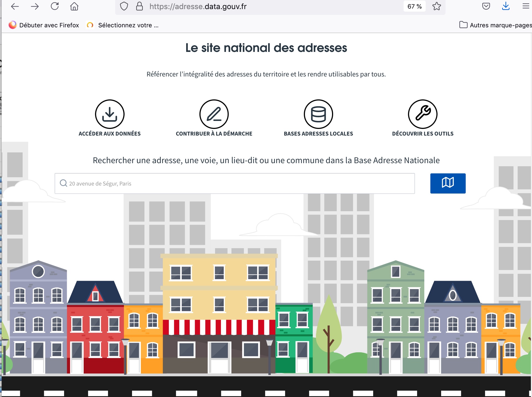Reset zoom by clicking 67 % indicator
The width and height of the screenshot is (532, 397).
(414, 6)
